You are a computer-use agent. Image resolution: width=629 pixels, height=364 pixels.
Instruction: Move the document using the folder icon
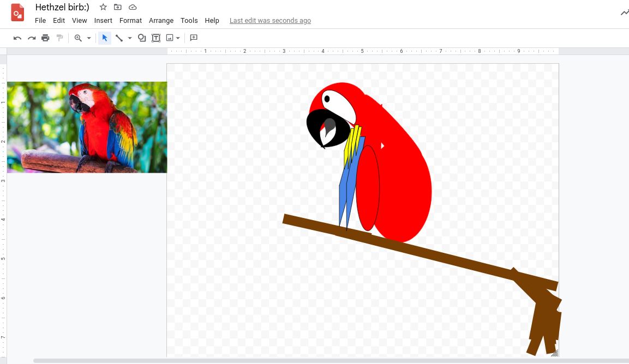pos(118,7)
